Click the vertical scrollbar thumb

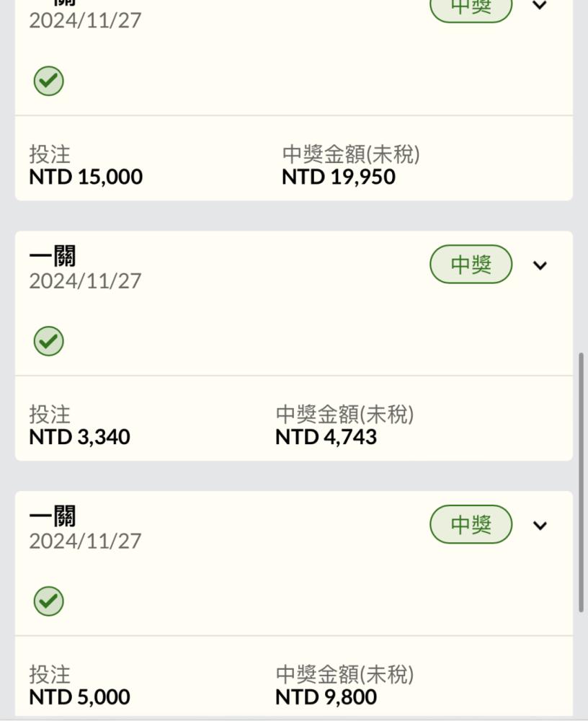(x=581, y=482)
